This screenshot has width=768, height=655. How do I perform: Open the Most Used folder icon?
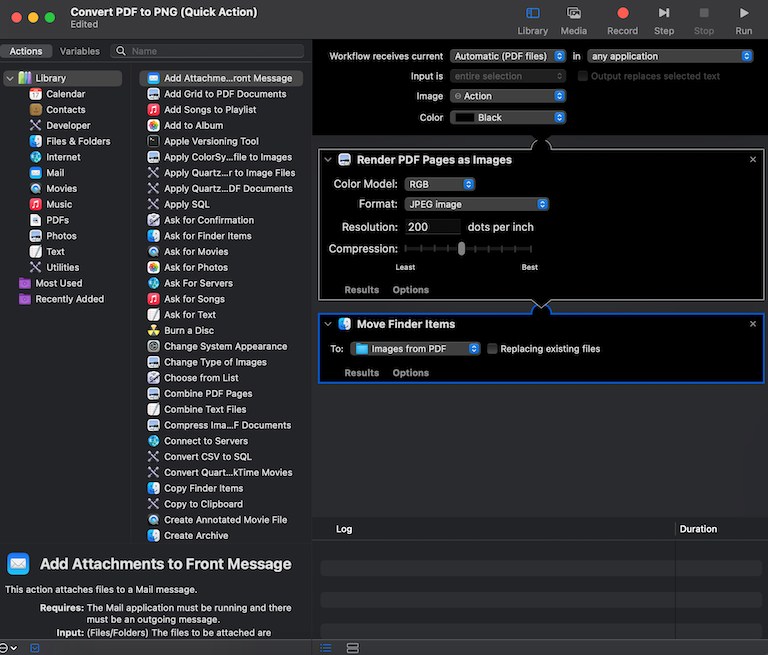[24, 283]
